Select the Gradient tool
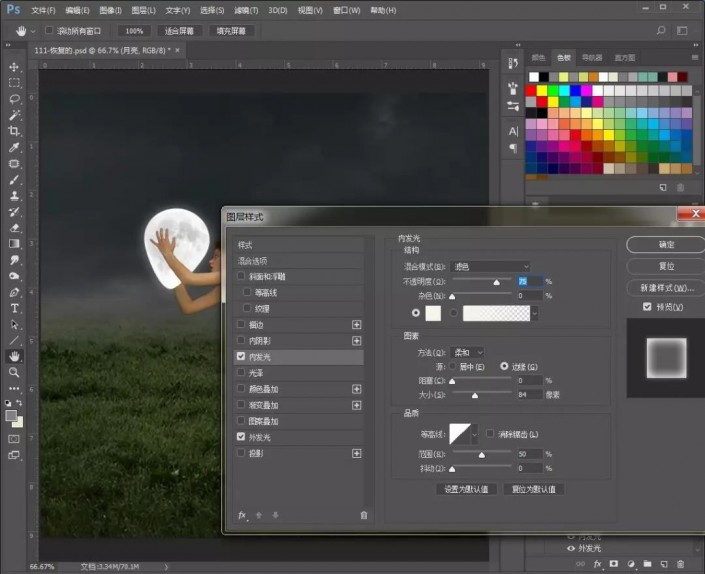Screen dimensions: 705x574 (x=14, y=244)
